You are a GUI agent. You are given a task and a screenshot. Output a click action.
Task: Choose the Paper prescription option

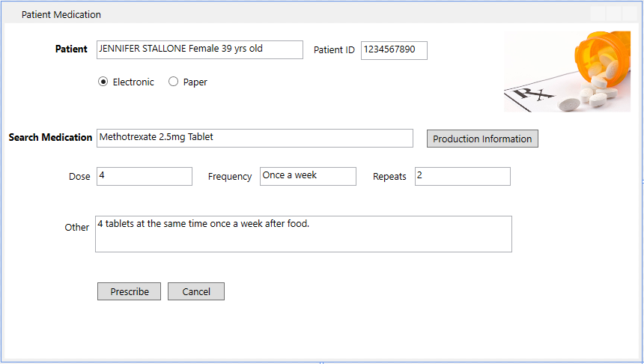pyautogui.click(x=174, y=82)
